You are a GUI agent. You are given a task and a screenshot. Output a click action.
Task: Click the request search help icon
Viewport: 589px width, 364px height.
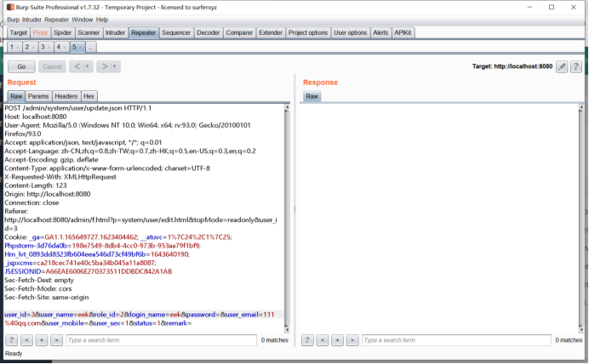[x=11, y=340]
